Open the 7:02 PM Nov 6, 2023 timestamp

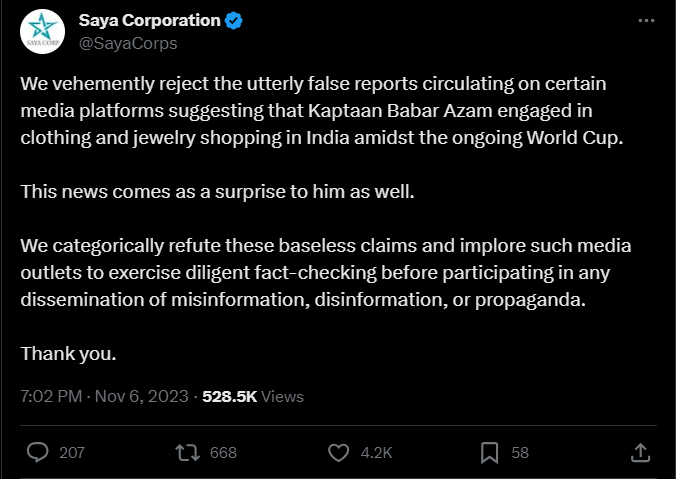[104, 396]
